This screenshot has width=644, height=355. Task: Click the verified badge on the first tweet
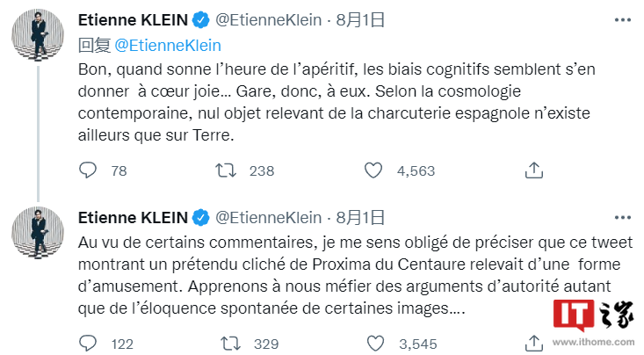201,18
